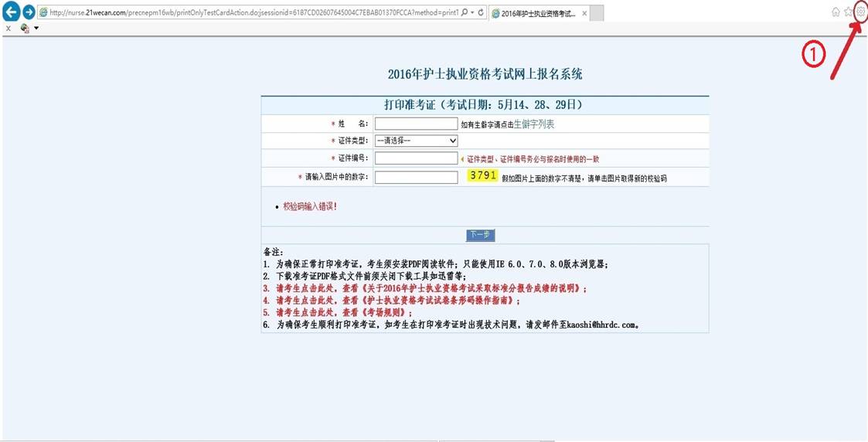Click the Home icon in browser toolbar

point(836,12)
